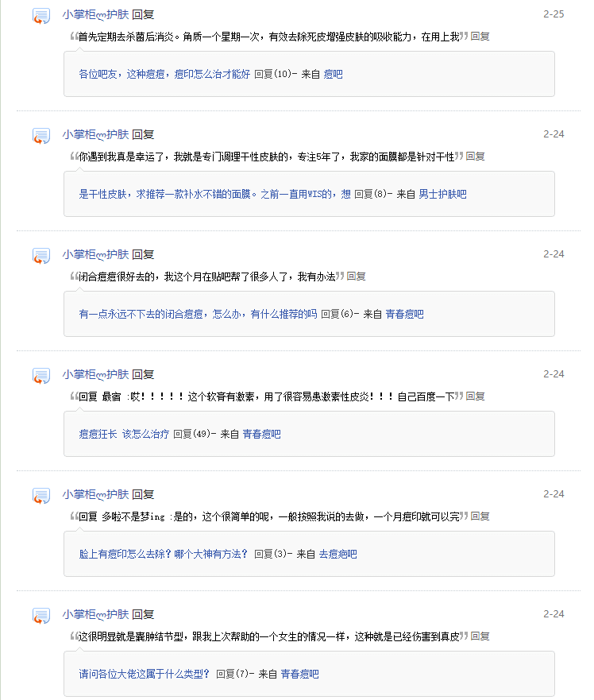Open thread 请问各位大佬这属于什么类型？
Viewport: 594px width, 700px height.
point(145,674)
